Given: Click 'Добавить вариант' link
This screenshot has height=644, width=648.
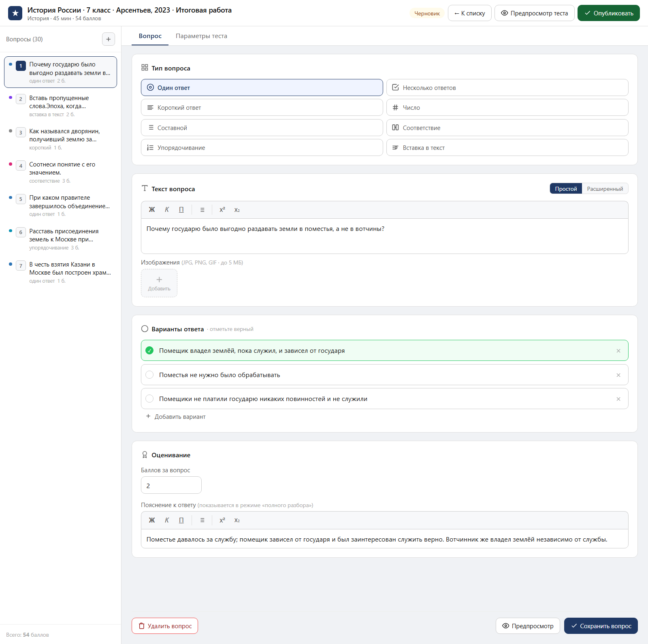Looking at the screenshot, I should click(176, 417).
